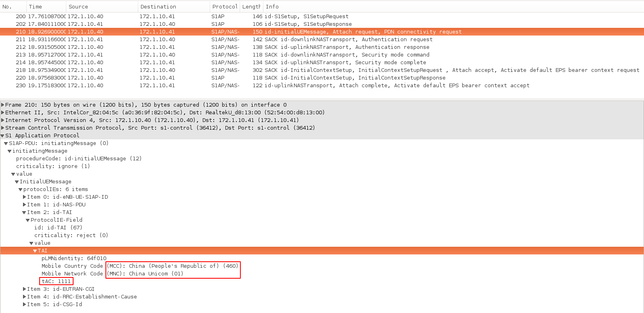Viewport: 644px width, 313px height.
Task: Collapse the value node above TAI
Action: tap(32, 243)
